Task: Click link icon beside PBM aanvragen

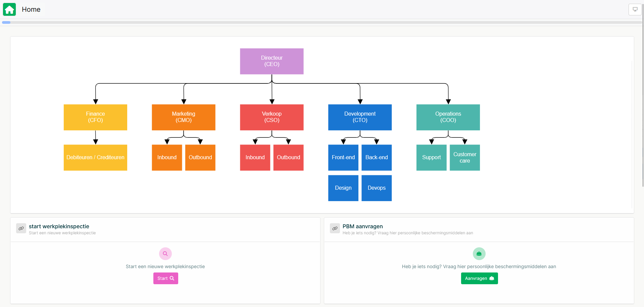Action: pyautogui.click(x=335, y=228)
